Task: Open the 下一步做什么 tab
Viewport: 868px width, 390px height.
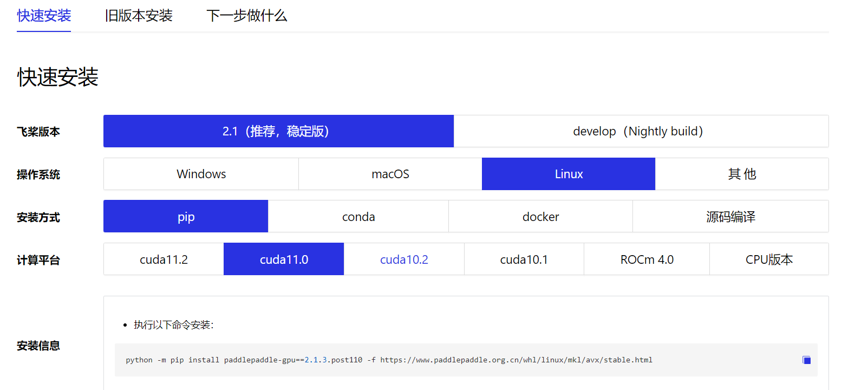Action: click(246, 16)
